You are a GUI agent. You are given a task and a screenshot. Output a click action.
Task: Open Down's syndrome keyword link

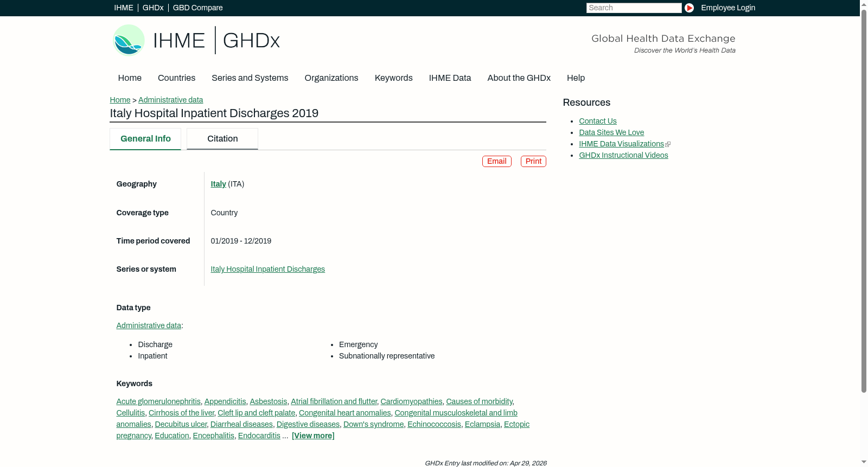(x=374, y=424)
